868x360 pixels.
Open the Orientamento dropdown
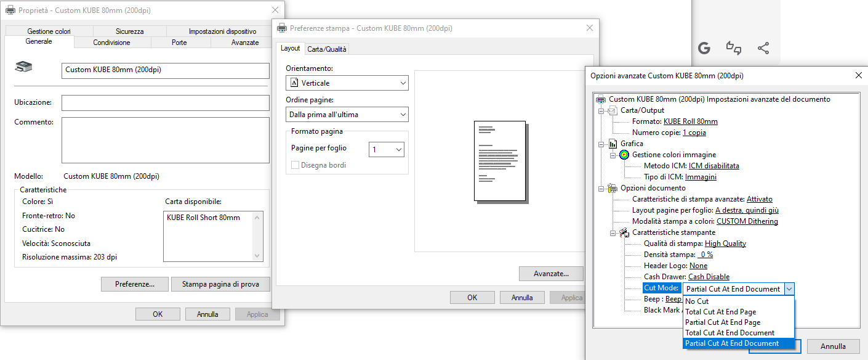(x=347, y=83)
